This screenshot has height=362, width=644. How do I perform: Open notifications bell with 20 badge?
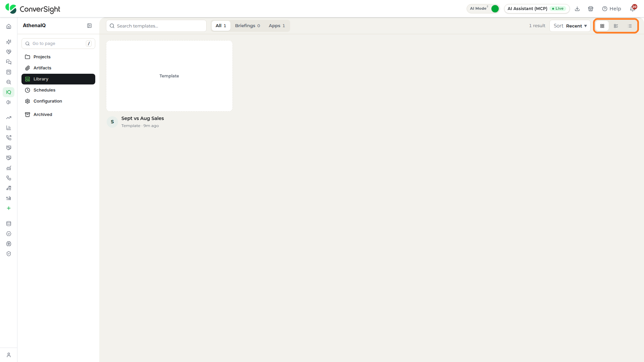pyautogui.click(x=633, y=8)
